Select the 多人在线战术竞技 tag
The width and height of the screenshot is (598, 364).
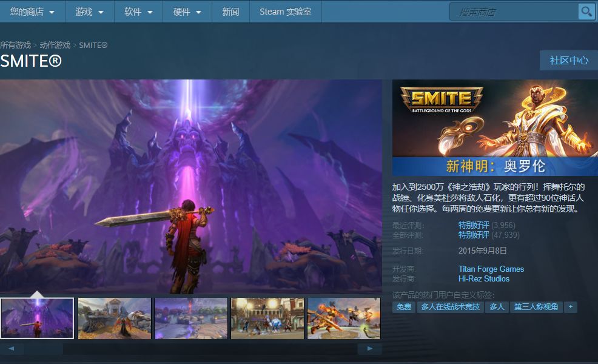451,307
